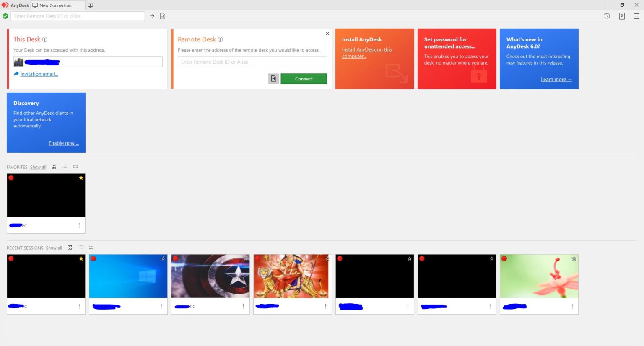
Task: Switch Favorites to large tile view
Action: click(x=54, y=167)
